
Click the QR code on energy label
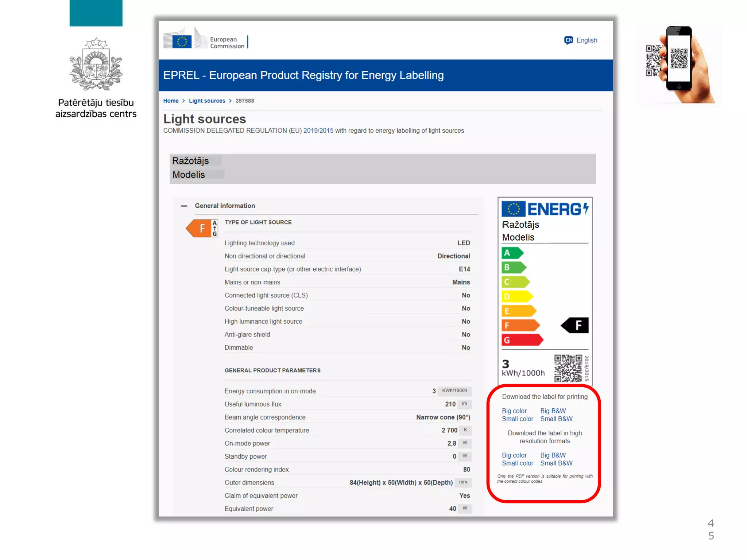click(x=568, y=368)
